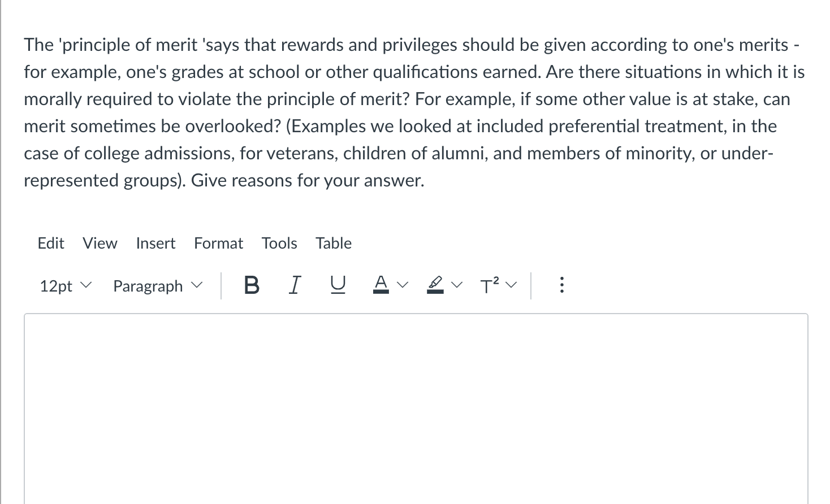Apply italic formatting
The height and width of the screenshot is (504, 830).
point(294,285)
